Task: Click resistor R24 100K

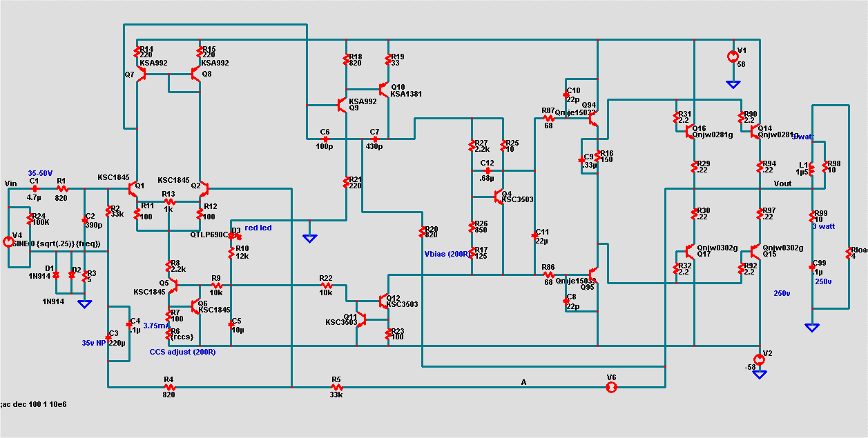Action: [30, 220]
